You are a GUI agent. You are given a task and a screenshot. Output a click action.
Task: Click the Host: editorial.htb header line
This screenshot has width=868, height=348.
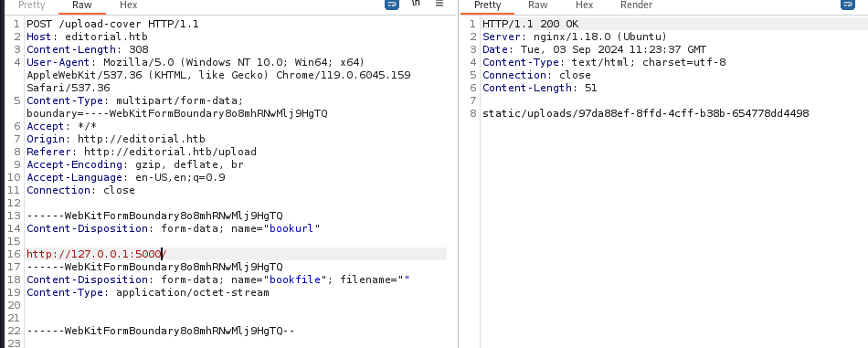(87, 37)
